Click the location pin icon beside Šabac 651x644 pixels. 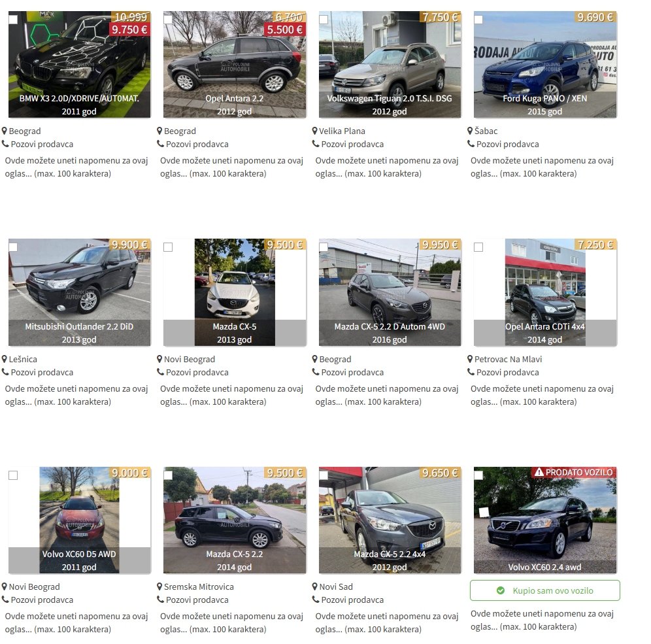[x=470, y=131]
